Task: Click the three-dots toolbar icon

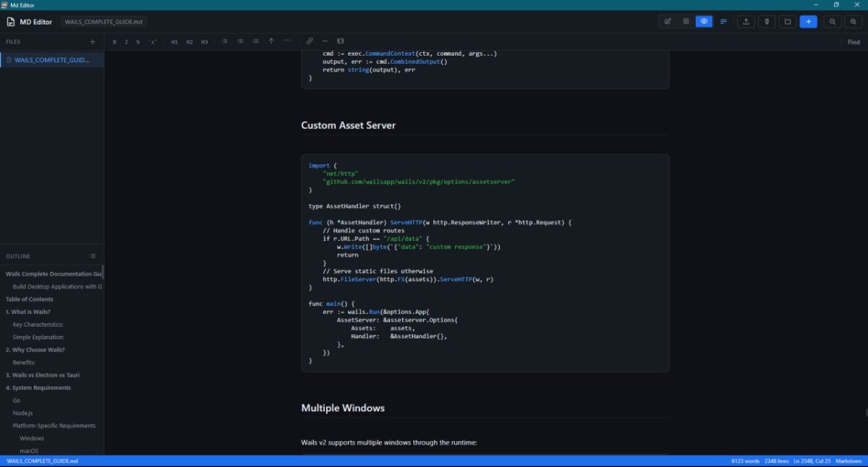Action: point(287,41)
